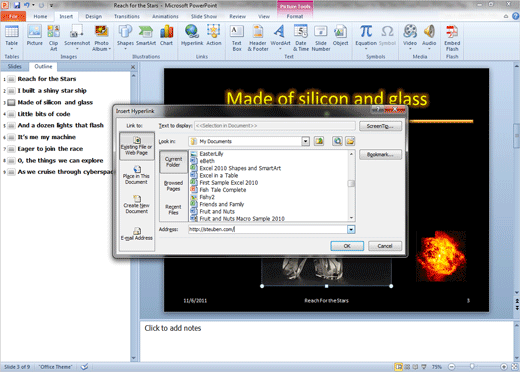
Task: Insert a Table from the ribbon
Action: click(x=12, y=37)
